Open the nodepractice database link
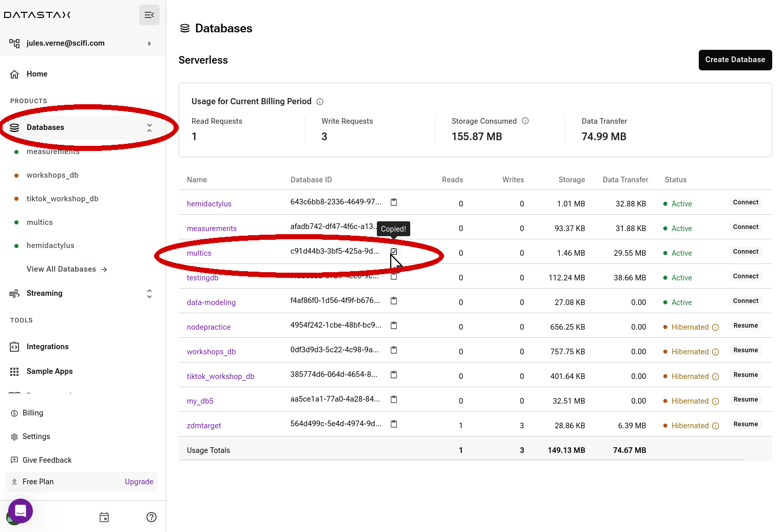Screen dimensions: 783x532 point(208,327)
